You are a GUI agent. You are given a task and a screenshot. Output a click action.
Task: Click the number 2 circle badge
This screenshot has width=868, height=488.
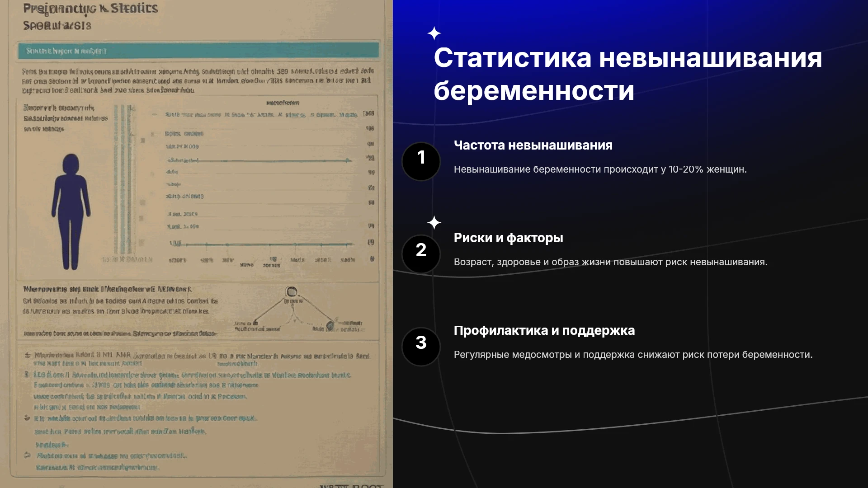pos(421,254)
